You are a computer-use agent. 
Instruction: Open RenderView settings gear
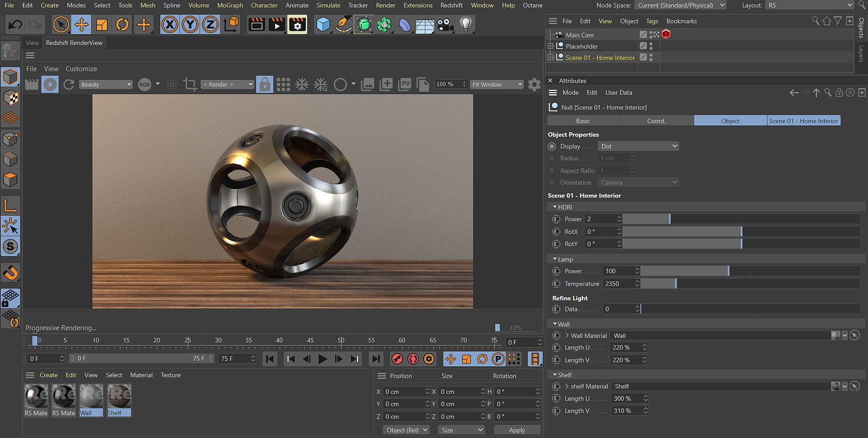[x=534, y=84]
